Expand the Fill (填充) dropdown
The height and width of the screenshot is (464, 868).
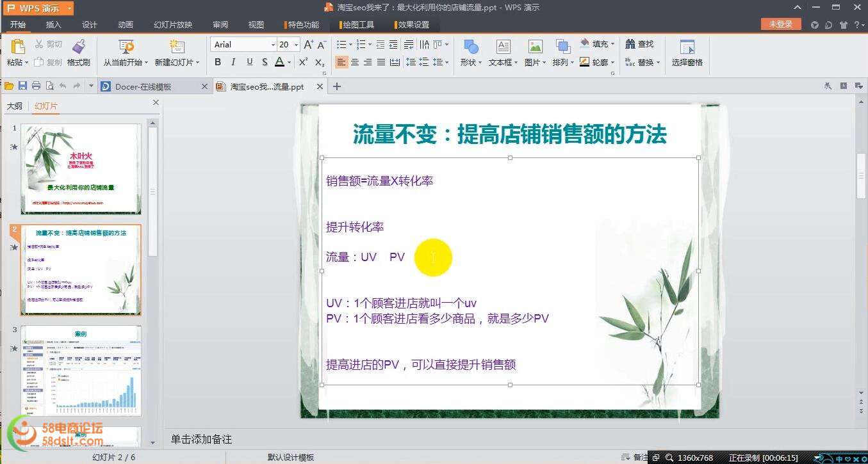(612, 44)
